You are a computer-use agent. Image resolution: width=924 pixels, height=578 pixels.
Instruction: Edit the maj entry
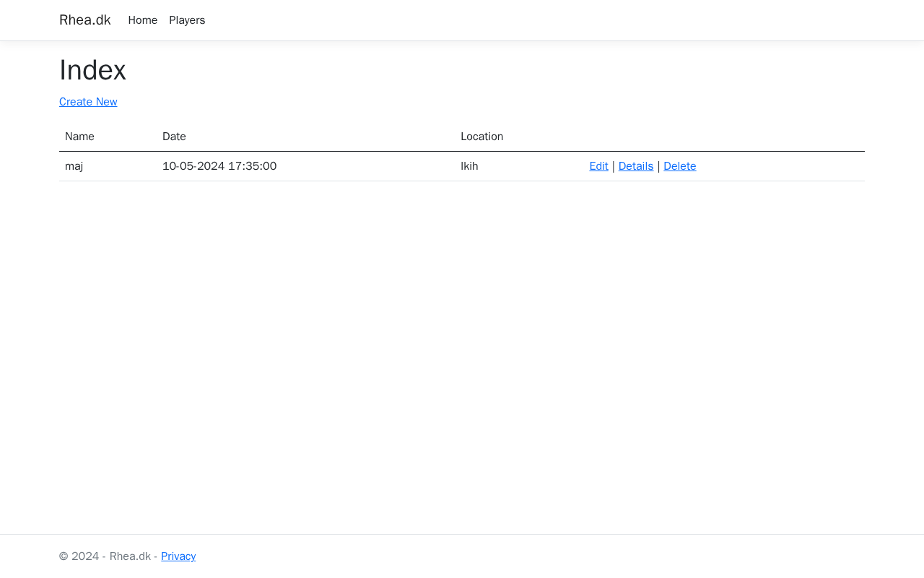(598, 166)
